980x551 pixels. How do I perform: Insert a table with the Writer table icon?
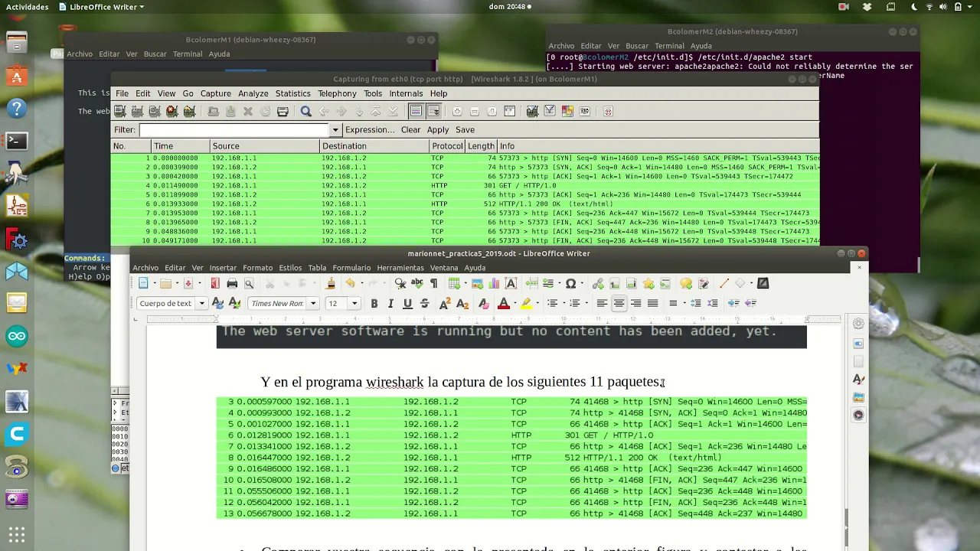coord(454,283)
